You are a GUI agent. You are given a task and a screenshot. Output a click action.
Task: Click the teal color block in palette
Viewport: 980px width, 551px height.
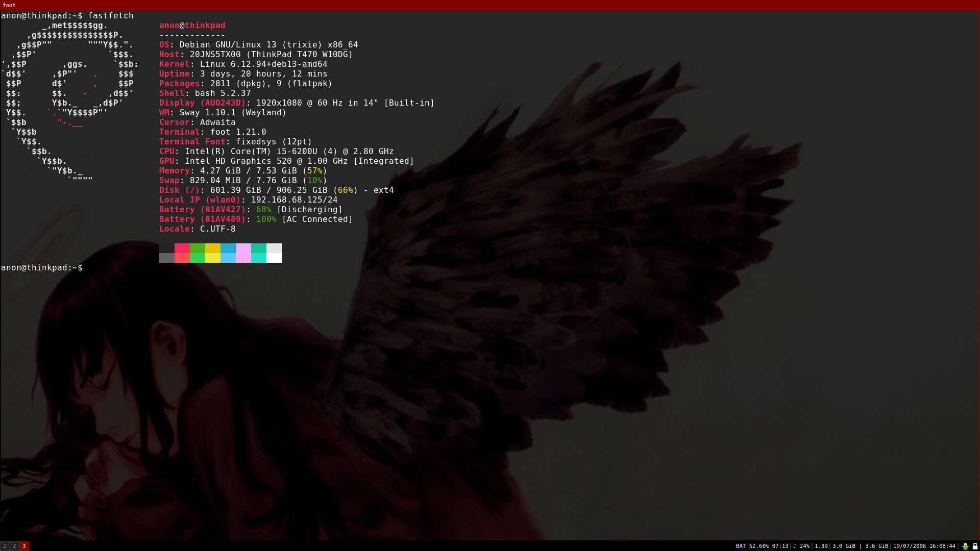click(x=259, y=253)
